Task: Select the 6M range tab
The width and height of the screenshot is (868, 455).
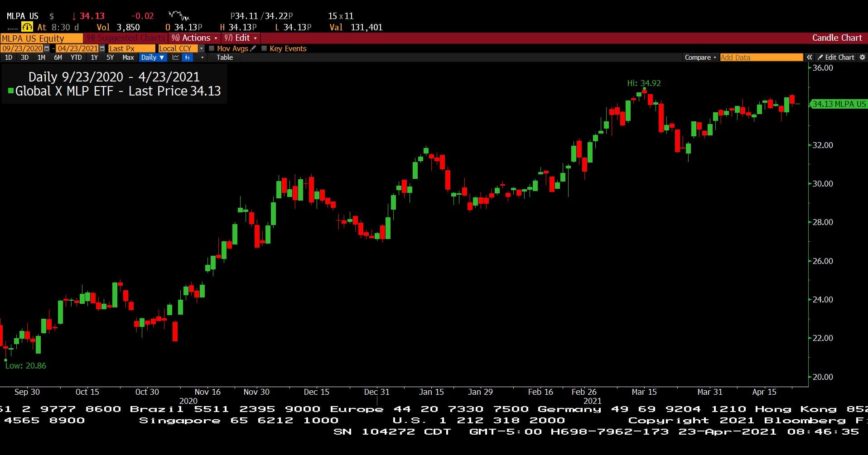Action: 58,57
